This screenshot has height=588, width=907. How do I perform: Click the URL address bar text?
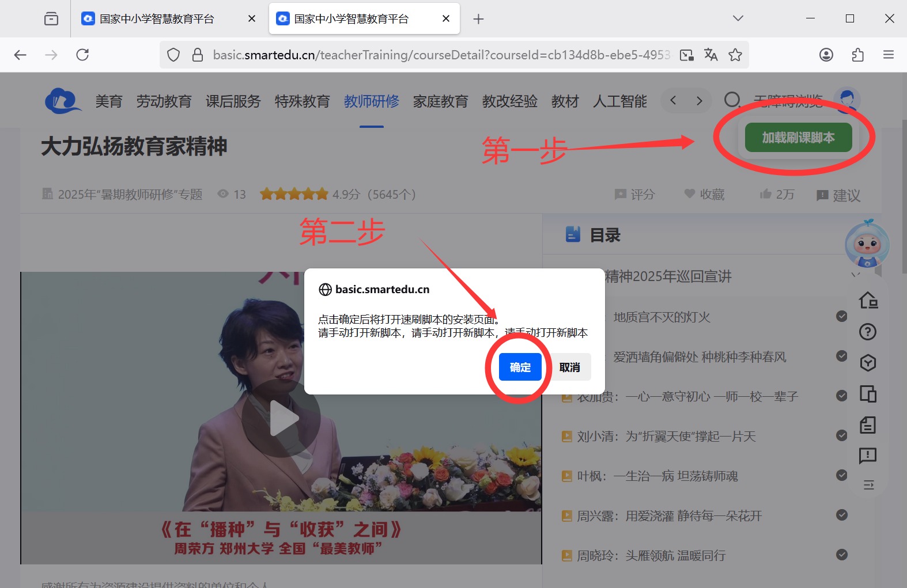[x=441, y=55]
